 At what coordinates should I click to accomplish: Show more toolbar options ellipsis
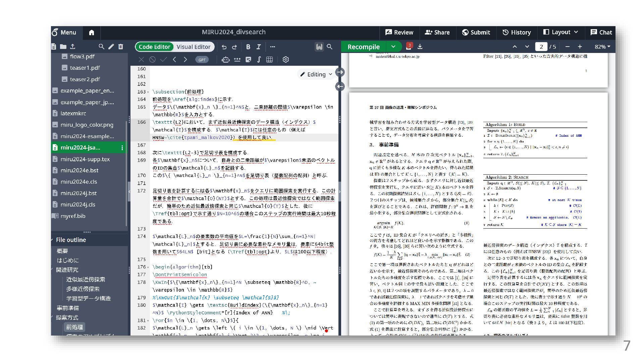[x=272, y=47]
